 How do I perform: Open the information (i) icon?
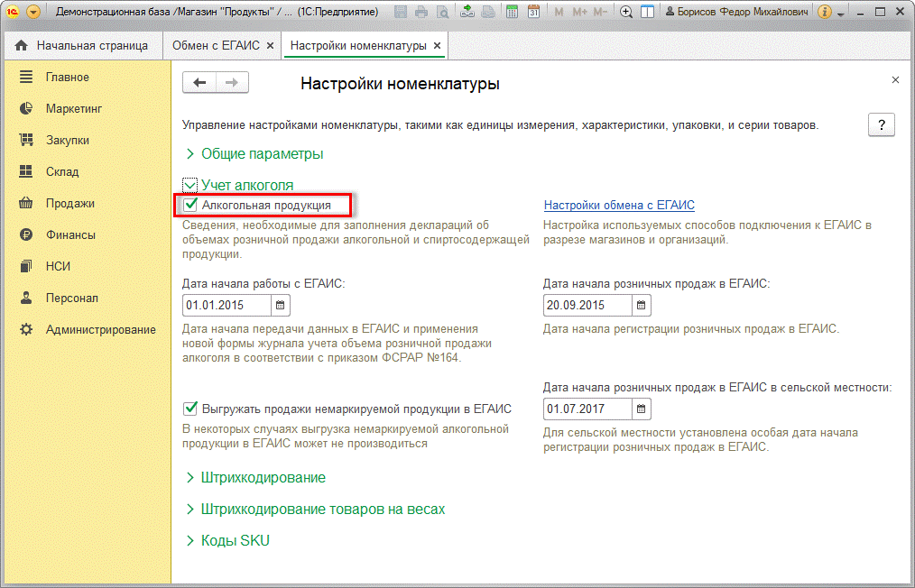[824, 12]
